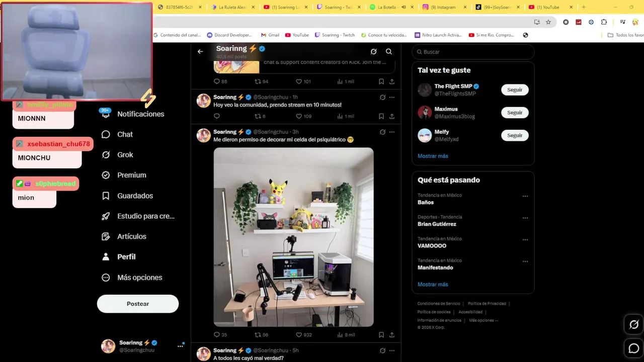Open options for the Brian Gutiérrez trend
Image resolution: width=644 pixels, height=362 pixels.
point(525,218)
